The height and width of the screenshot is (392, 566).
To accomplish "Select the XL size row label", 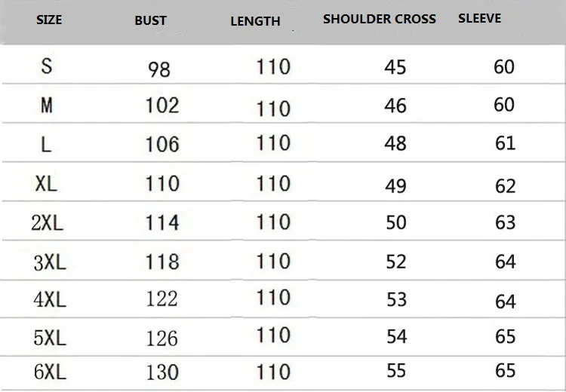I will point(46,183).
